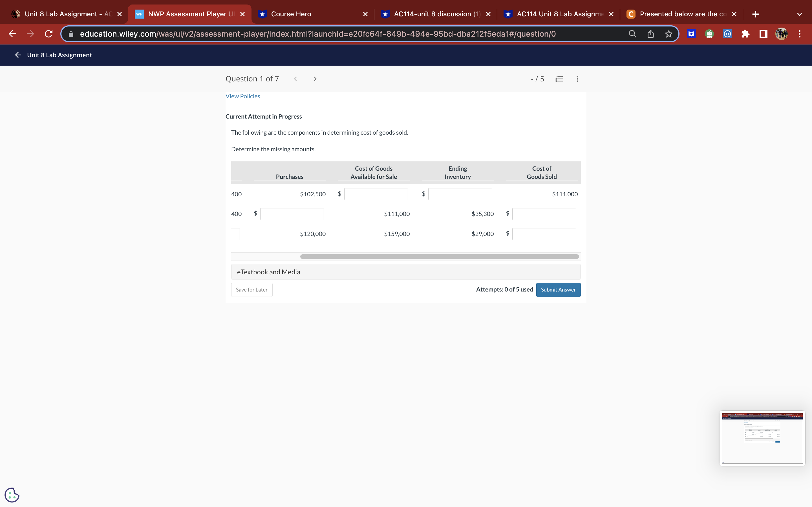
Task: Open the extensions puzzle icon
Action: click(x=745, y=34)
